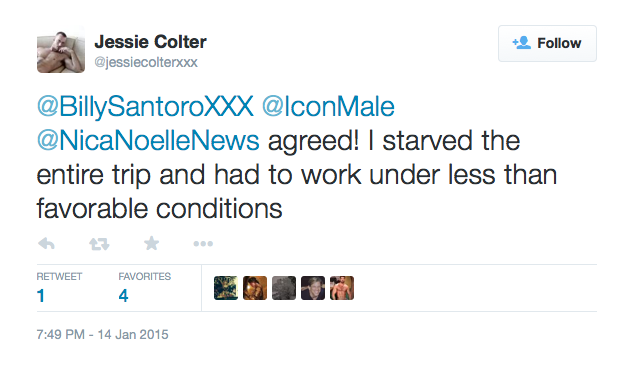Viewport: 636px width, 375px height.
Task: Open second favoriter's avatar thumbnail
Action: point(255,288)
